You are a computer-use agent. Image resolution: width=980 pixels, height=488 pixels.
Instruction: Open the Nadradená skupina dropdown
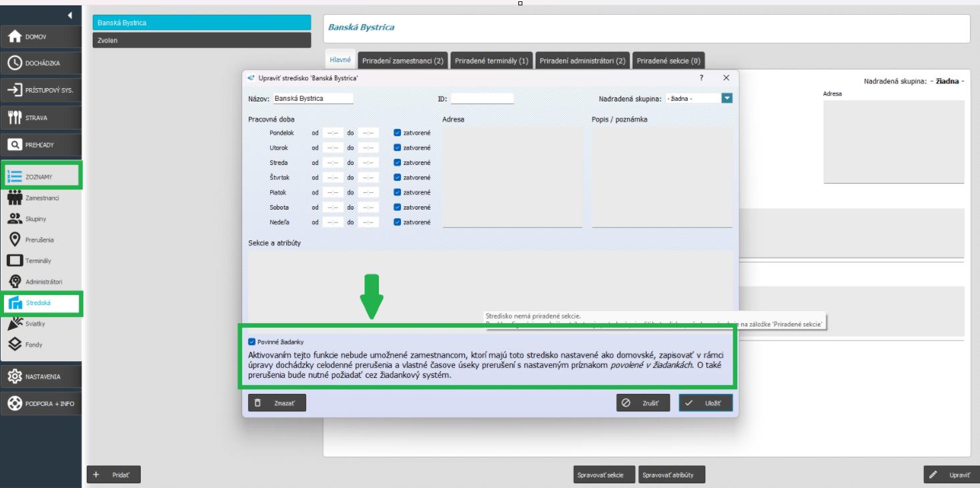[x=727, y=98]
